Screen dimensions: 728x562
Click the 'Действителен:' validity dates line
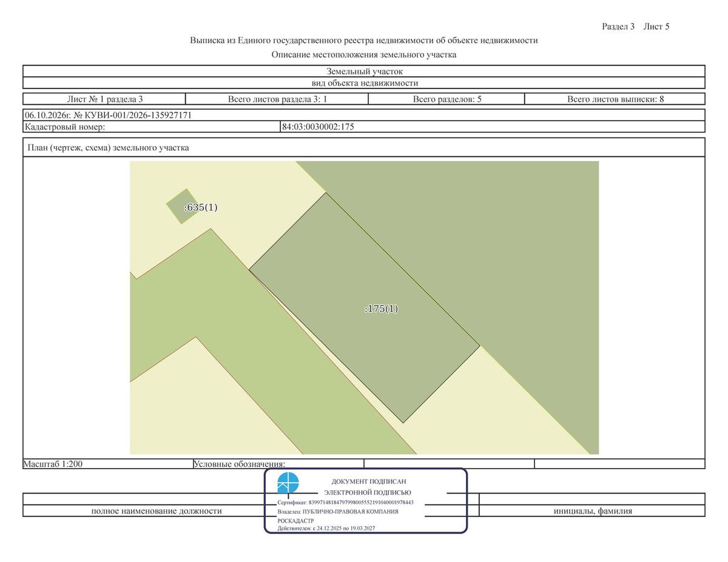coord(326,529)
